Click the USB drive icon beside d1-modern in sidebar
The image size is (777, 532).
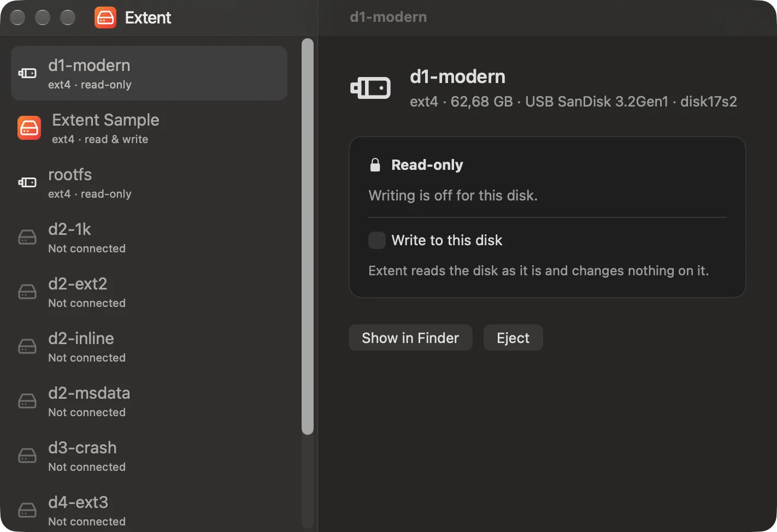point(27,73)
